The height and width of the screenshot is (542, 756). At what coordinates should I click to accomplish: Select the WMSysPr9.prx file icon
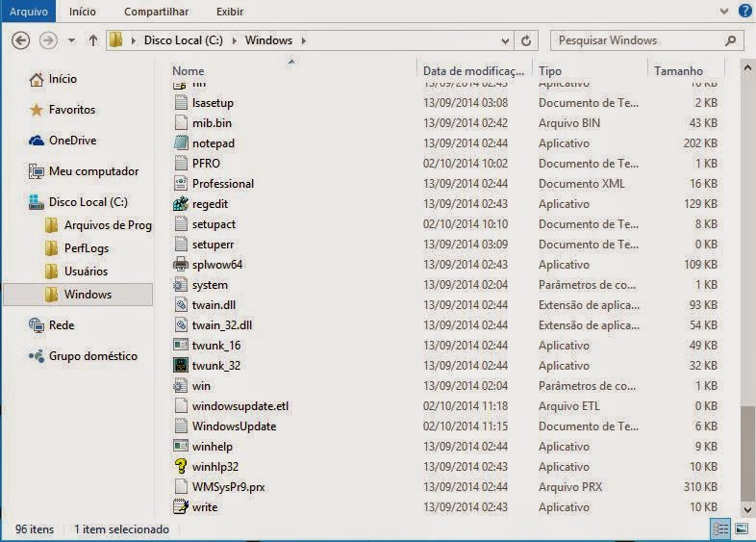click(x=181, y=486)
